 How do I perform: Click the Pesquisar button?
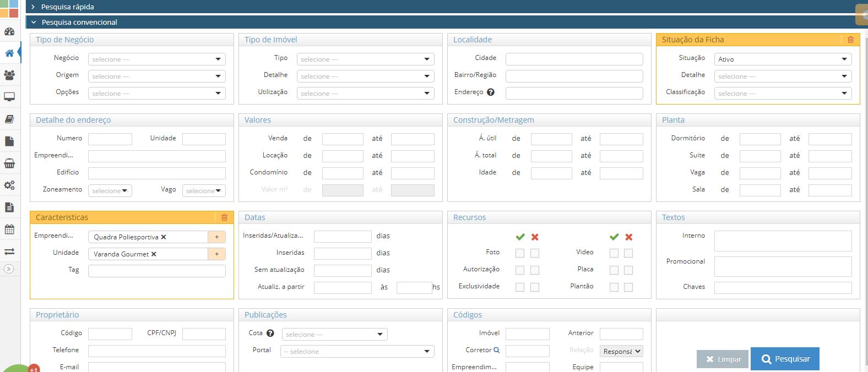[x=785, y=359]
